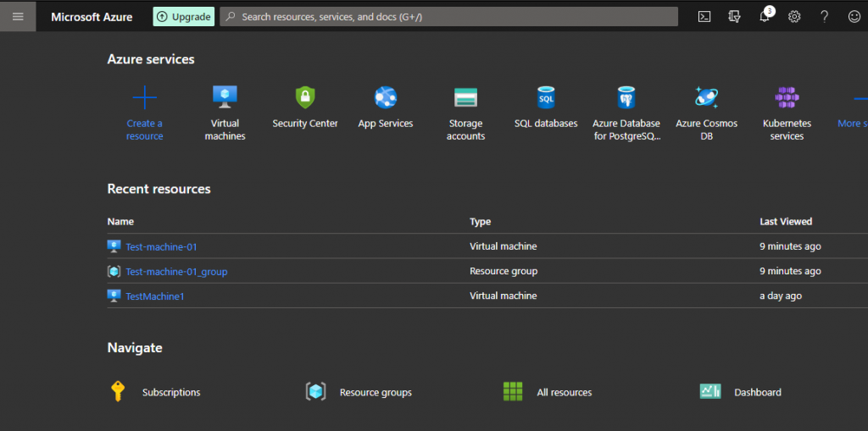Launch Cloud Shell from the top bar
Image resolution: width=868 pixels, height=431 pixels.
(704, 17)
